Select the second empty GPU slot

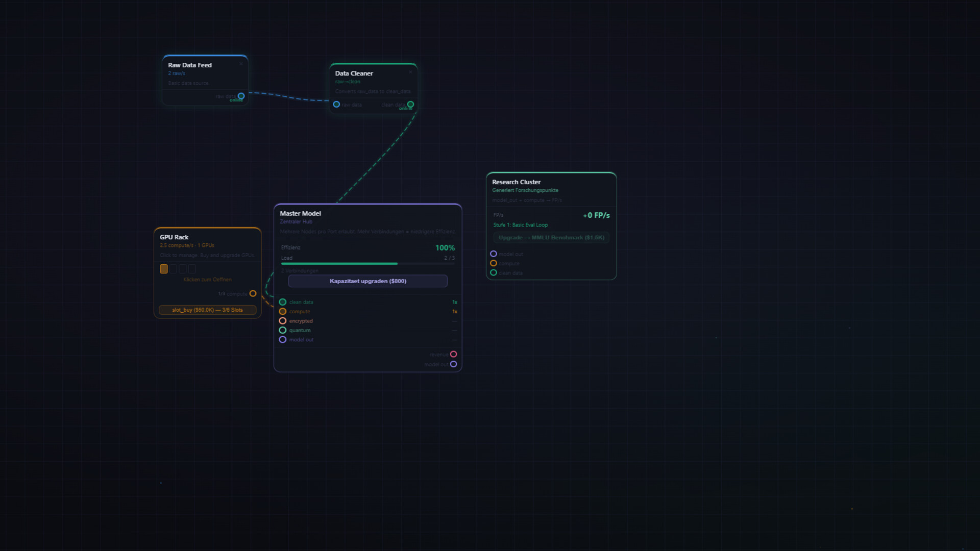point(183,269)
